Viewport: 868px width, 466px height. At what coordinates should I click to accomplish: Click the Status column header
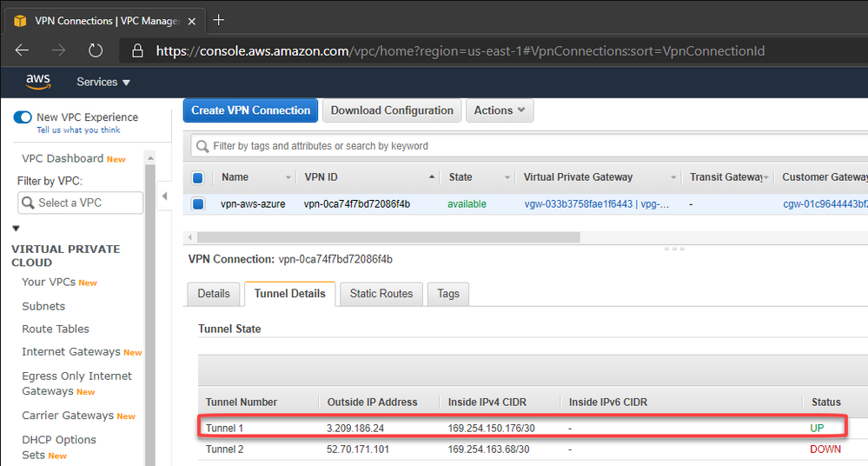tap(826, 403)
